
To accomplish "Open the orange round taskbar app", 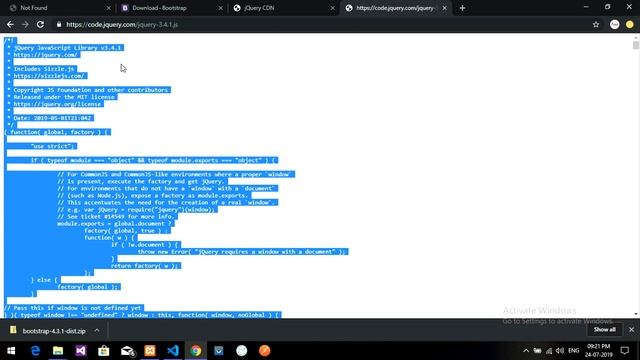I will coord(264,351).
